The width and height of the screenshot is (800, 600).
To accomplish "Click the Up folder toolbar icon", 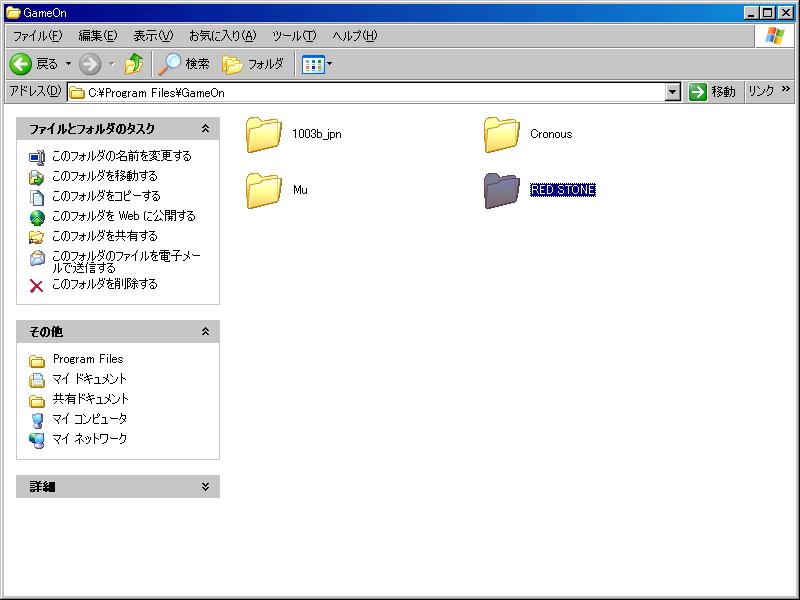I will (134, 64).
